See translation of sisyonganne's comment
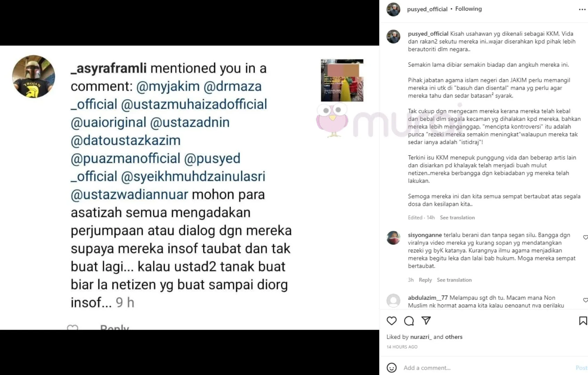This screenshot has width=588, height=375. pyautogui.click(x=454, y=280)
